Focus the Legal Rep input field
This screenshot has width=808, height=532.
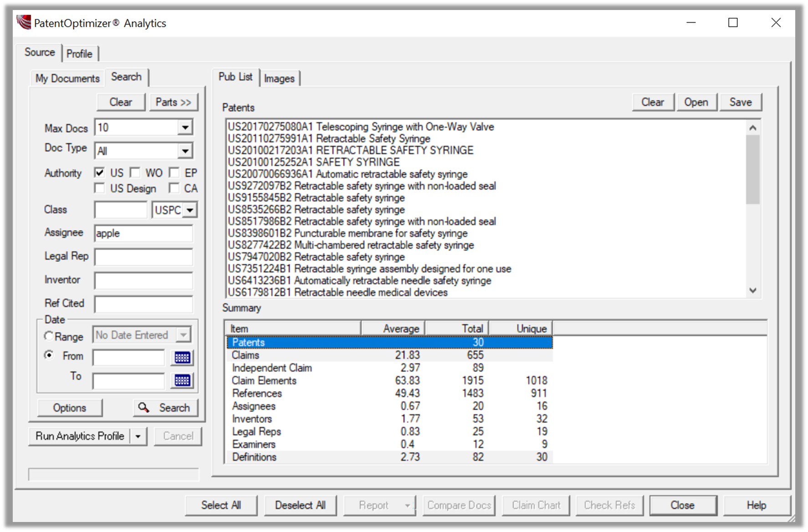point(143,257)
